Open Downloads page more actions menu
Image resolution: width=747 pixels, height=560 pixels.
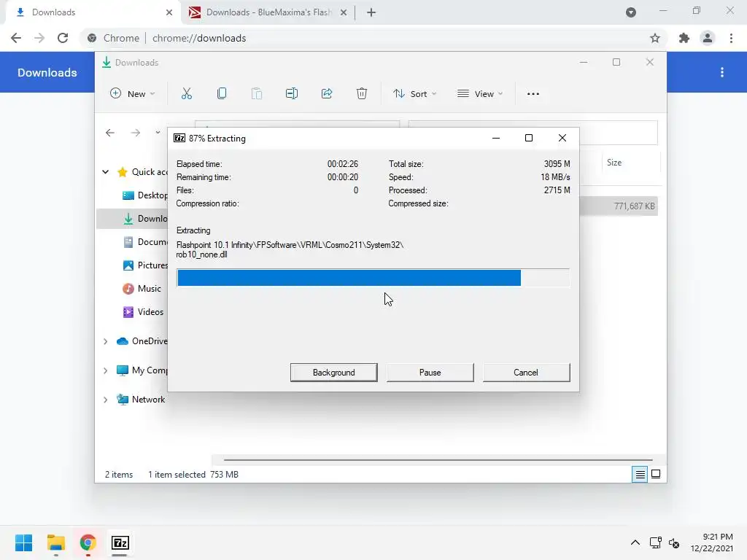pyautogui.click(x=722, y=72)
